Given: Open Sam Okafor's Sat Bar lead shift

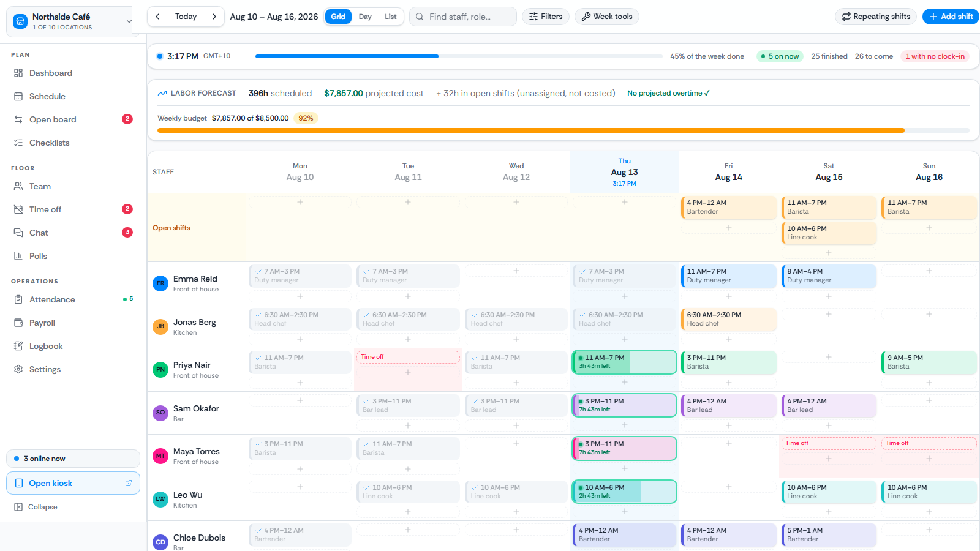Looking at the screenshot, I should click(829, 405).
